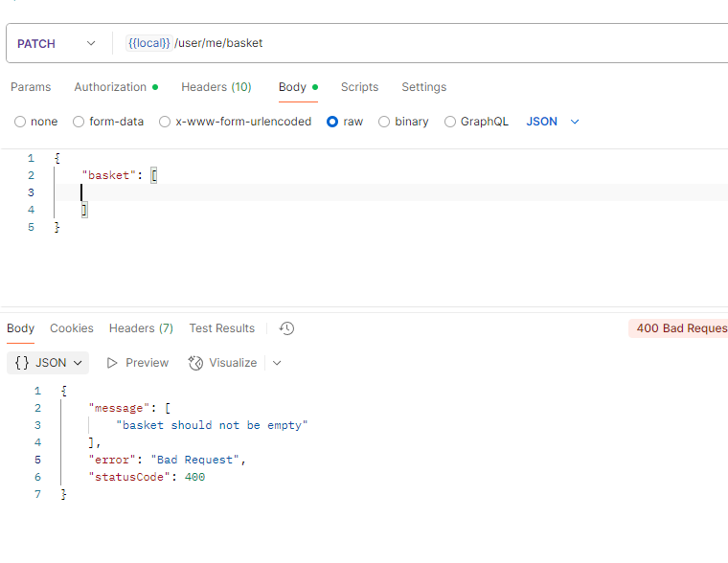Expand response JSON format selector
This screenshot has height=563, width=728.
pos(48,363)
